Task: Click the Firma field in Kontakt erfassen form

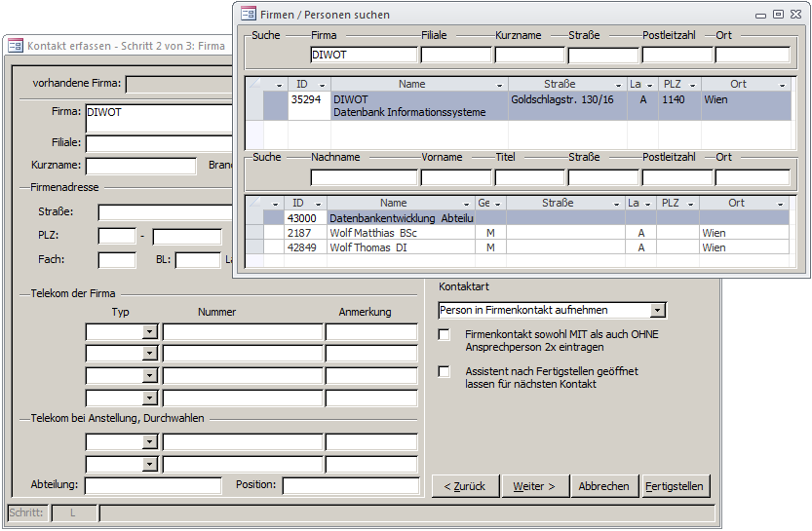Action: point(159,119)
